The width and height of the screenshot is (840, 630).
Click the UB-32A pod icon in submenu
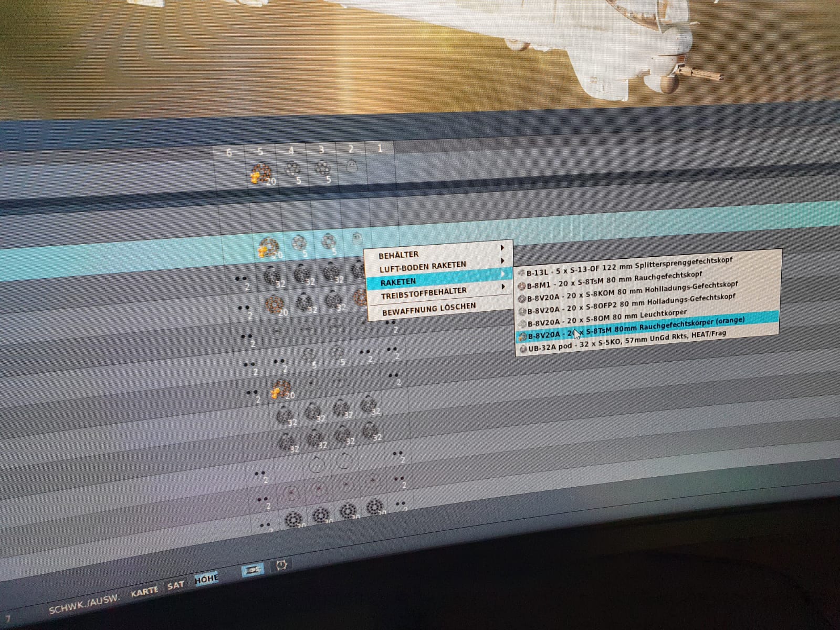[523, 349]
